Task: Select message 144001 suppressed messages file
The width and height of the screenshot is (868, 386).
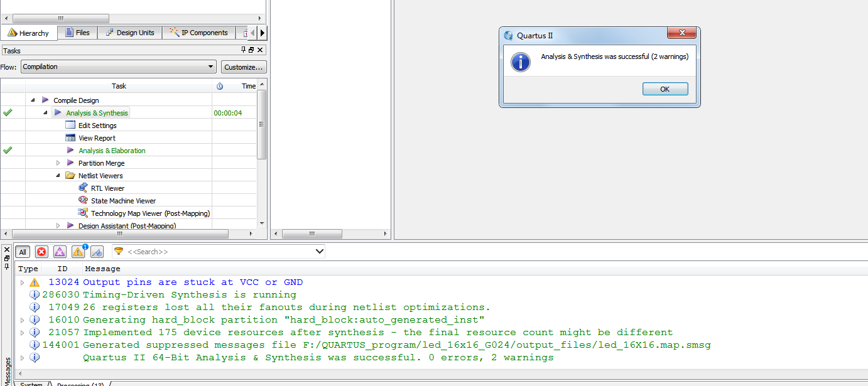Action: point(397,345)
